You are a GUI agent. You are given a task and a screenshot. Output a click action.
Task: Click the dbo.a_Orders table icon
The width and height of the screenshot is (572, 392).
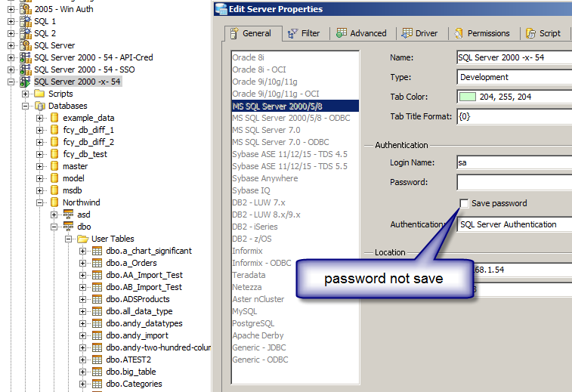[x=97, y=263]
